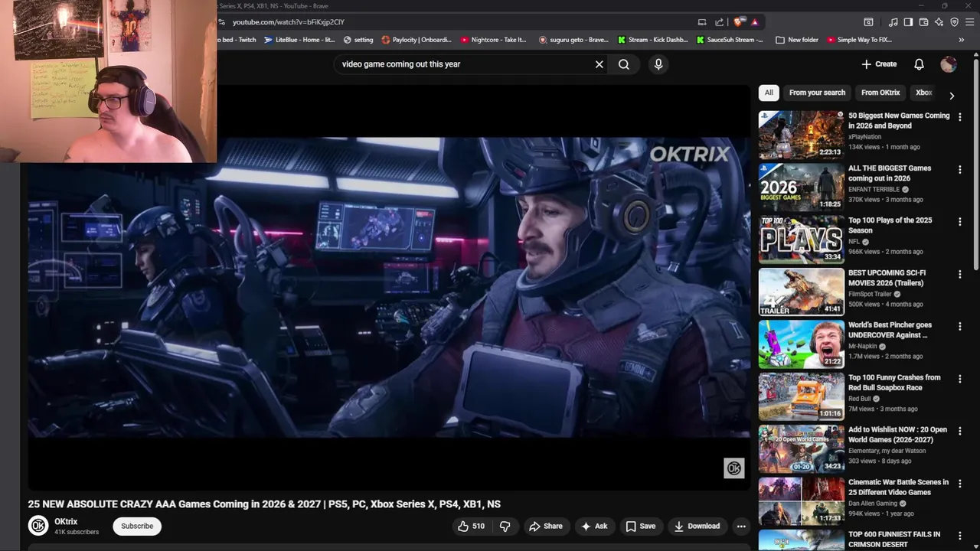
Task: Click the browser address bar URL
Action: (288, 22)
